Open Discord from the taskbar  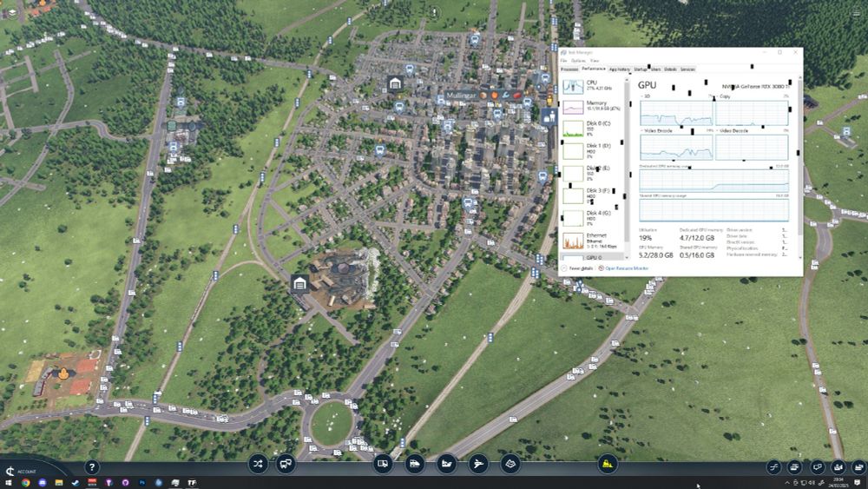click(x=42, y=483)
